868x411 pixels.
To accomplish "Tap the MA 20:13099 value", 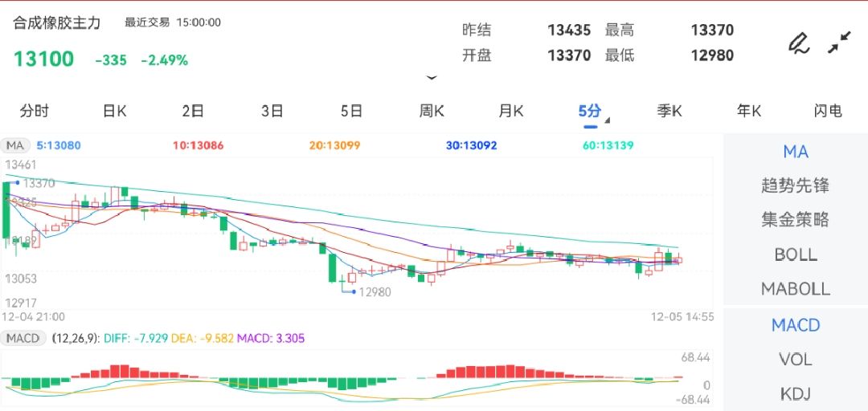I will pos(335,145).
